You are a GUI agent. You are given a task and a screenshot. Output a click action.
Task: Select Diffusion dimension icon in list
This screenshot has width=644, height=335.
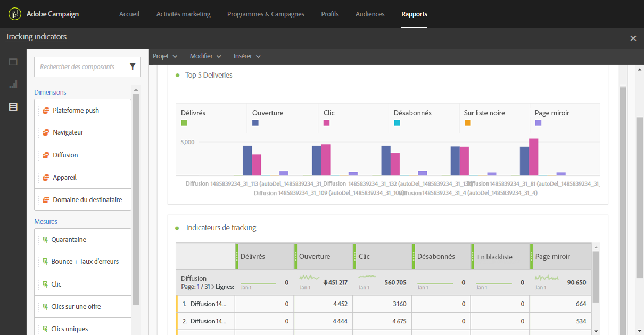[46, 155]
